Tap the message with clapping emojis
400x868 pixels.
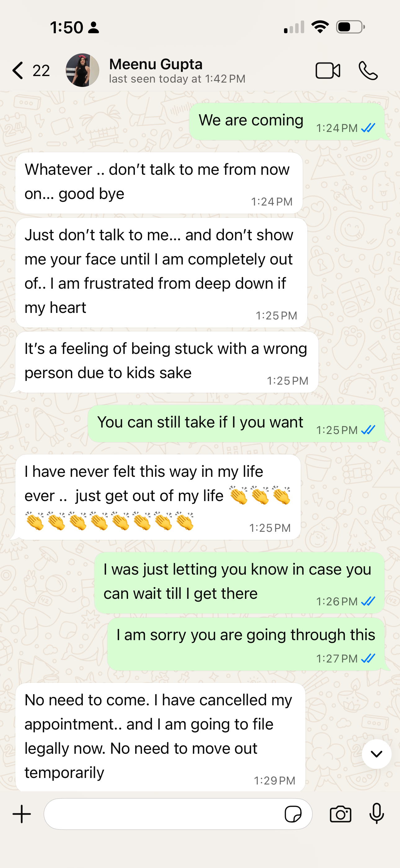pyautogui.click(x=158, y=497)
